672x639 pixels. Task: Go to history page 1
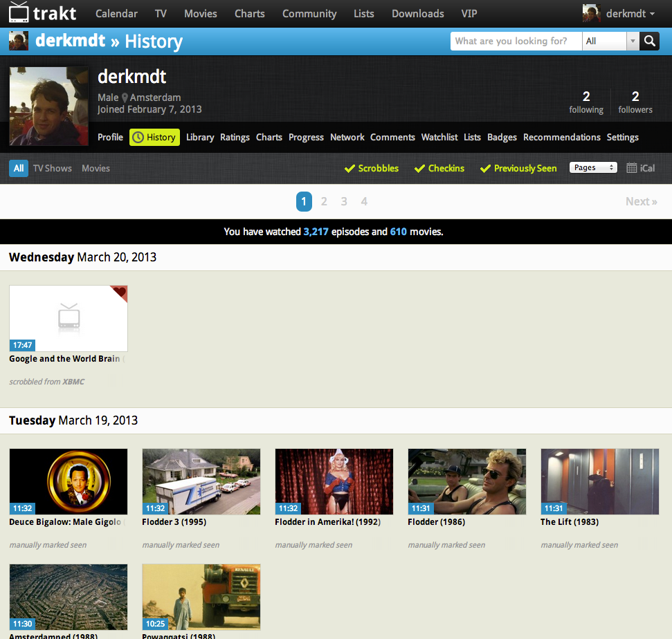tap(304, 201)
